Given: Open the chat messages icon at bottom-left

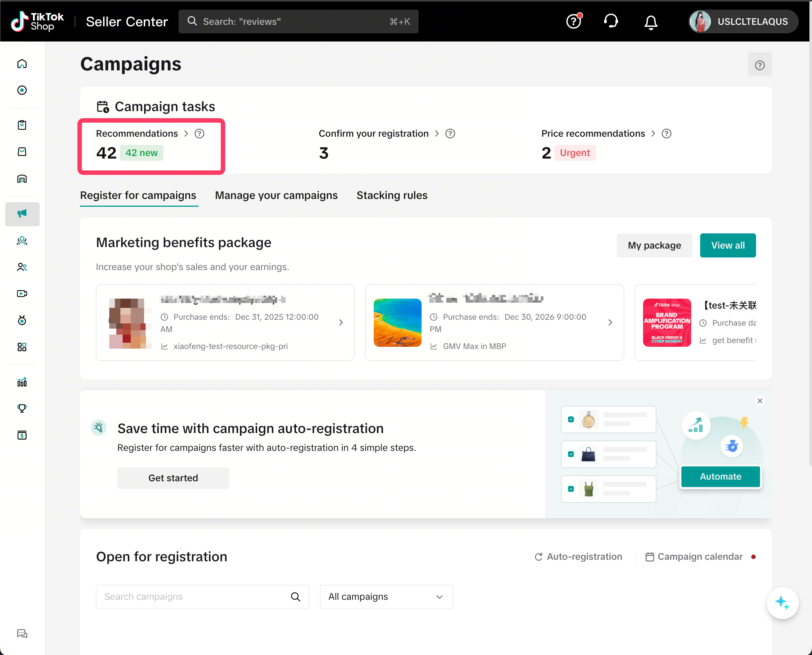Looking at the screenshot, I should click(22, 634).
